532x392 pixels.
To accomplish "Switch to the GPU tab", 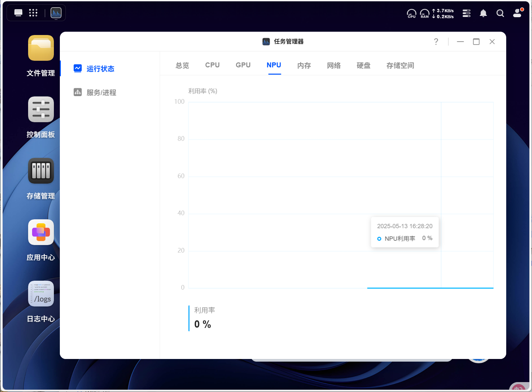I will click(x=243, y=65).
